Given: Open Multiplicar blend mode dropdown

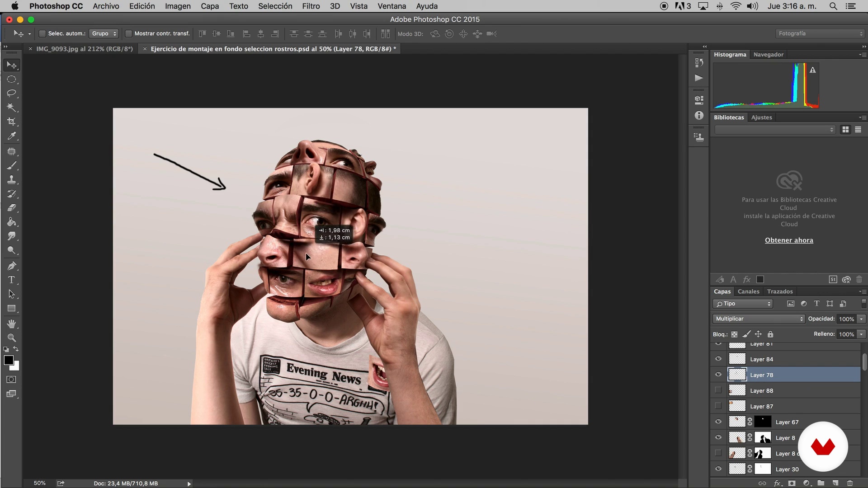Looking at the screenshot, I should pyautogui.click(x=759, y=319).
